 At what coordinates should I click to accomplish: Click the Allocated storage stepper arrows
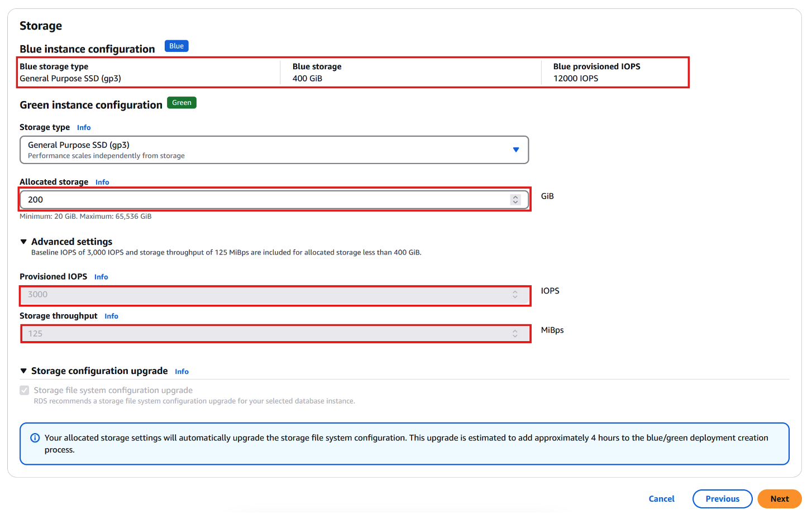(515, 200)
